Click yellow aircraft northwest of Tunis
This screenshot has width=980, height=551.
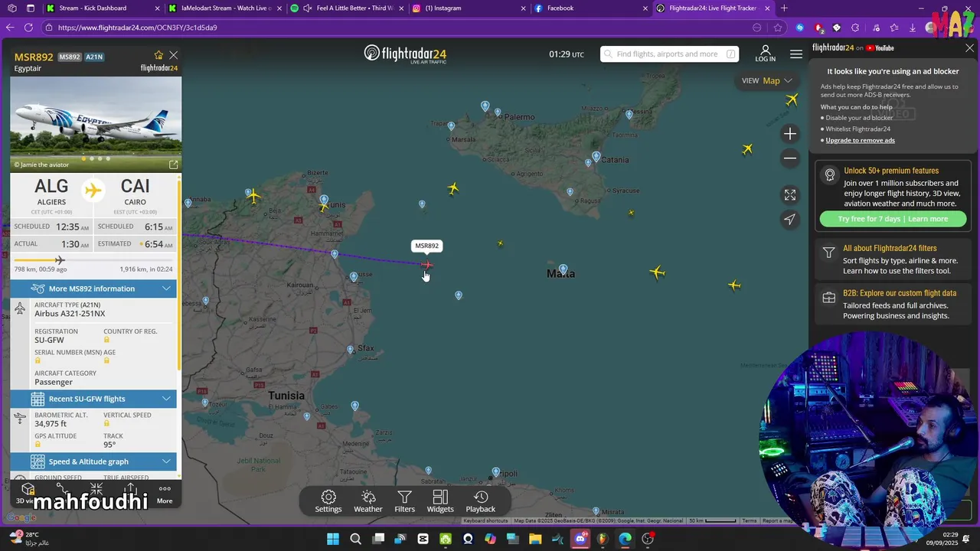click(253, 197)
